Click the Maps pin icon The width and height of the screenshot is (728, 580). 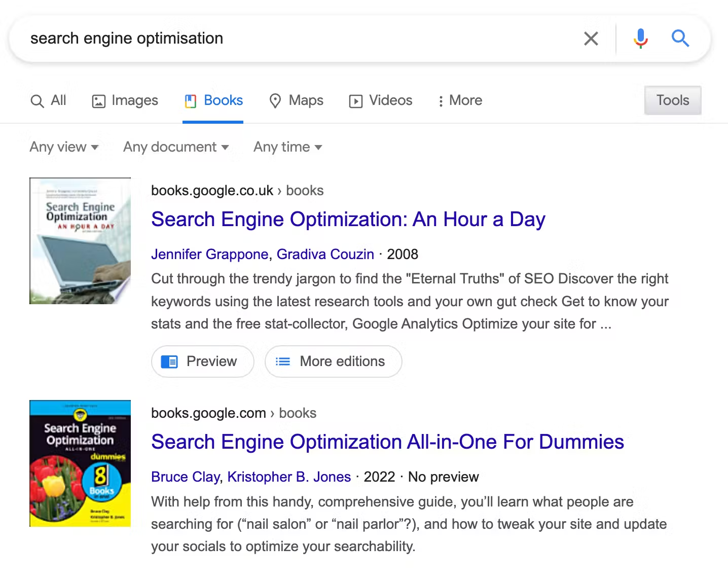tap(275, 101)
